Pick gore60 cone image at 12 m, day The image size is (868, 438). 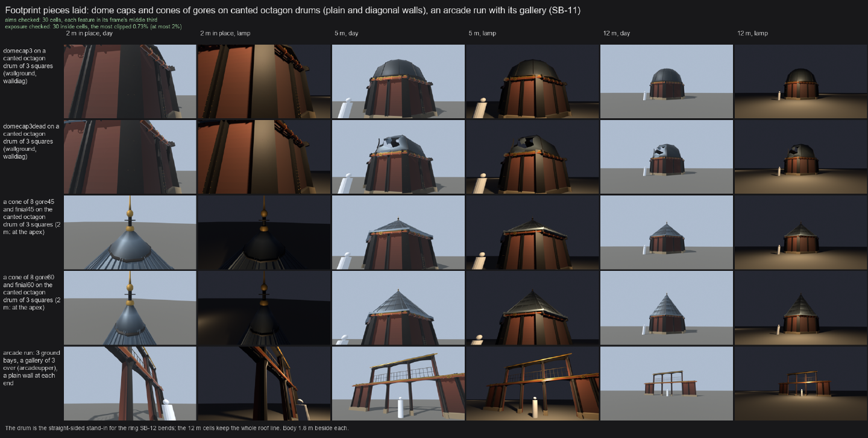667,308
